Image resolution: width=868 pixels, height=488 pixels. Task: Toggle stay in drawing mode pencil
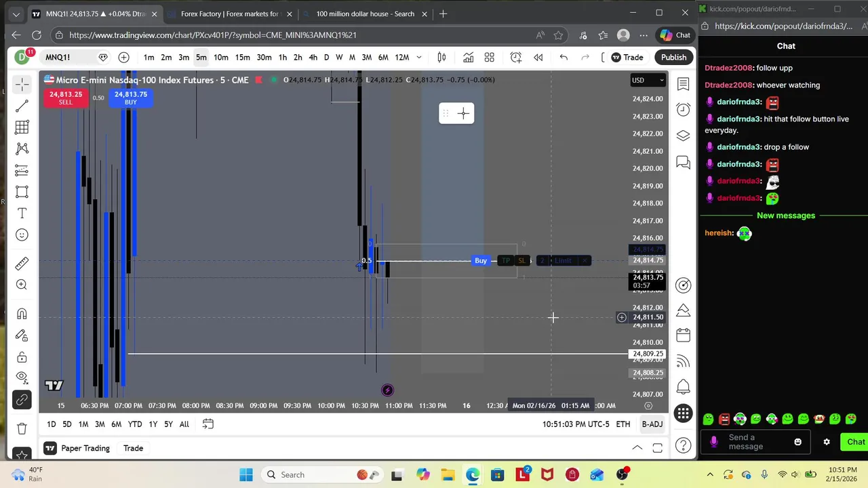[x=22, y=335]
